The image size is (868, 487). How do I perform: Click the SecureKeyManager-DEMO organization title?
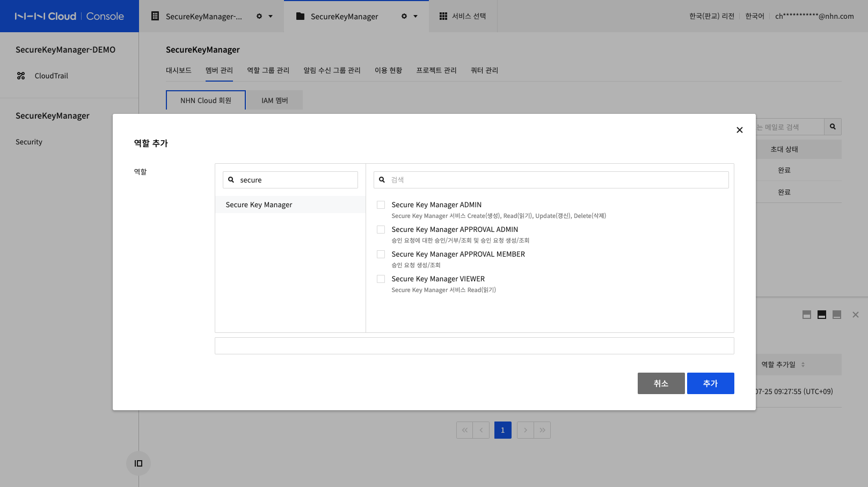(x=65, y=50)
